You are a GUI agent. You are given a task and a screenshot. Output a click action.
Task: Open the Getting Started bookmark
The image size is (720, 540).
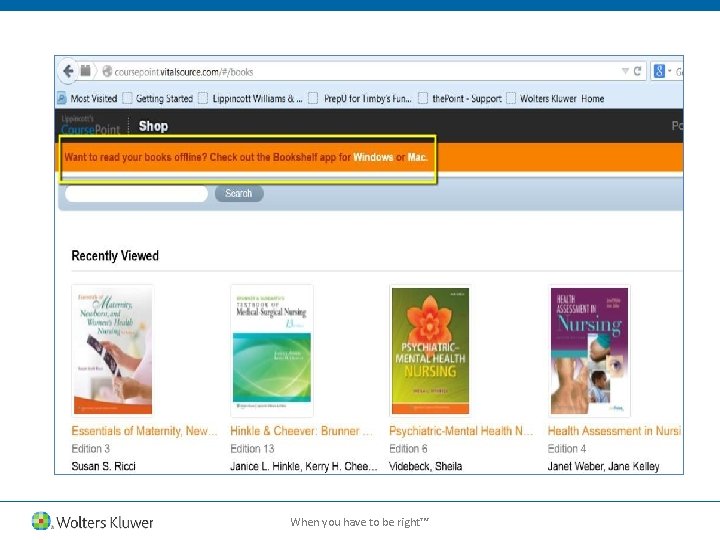(x=158, y=98)
